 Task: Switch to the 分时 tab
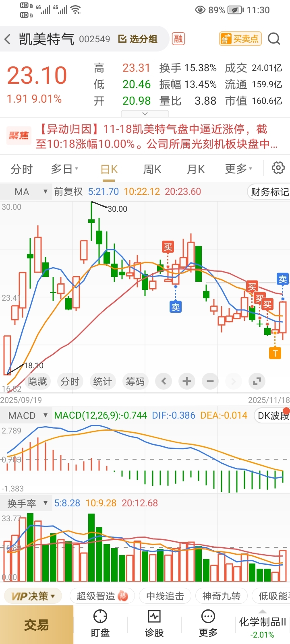coord(21,169)
